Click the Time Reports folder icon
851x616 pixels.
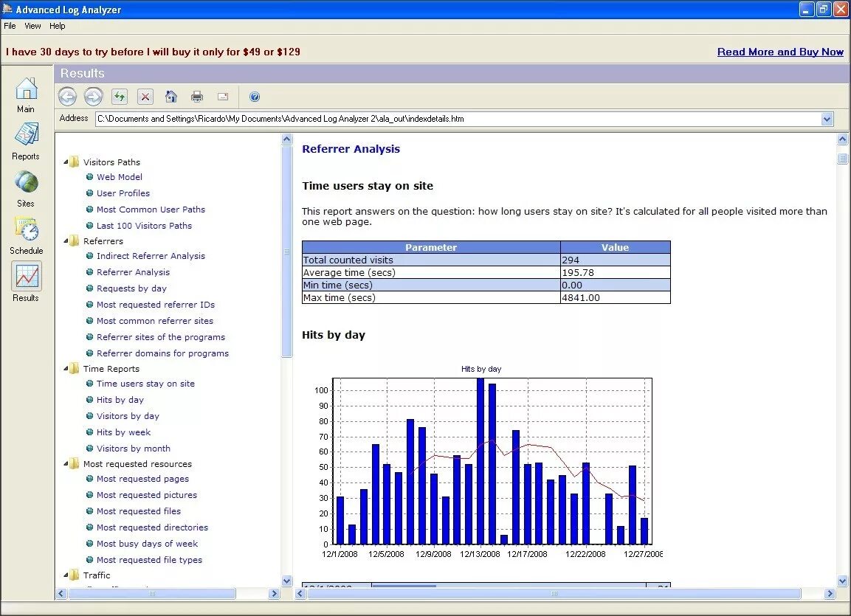click(x=75, y=368)
